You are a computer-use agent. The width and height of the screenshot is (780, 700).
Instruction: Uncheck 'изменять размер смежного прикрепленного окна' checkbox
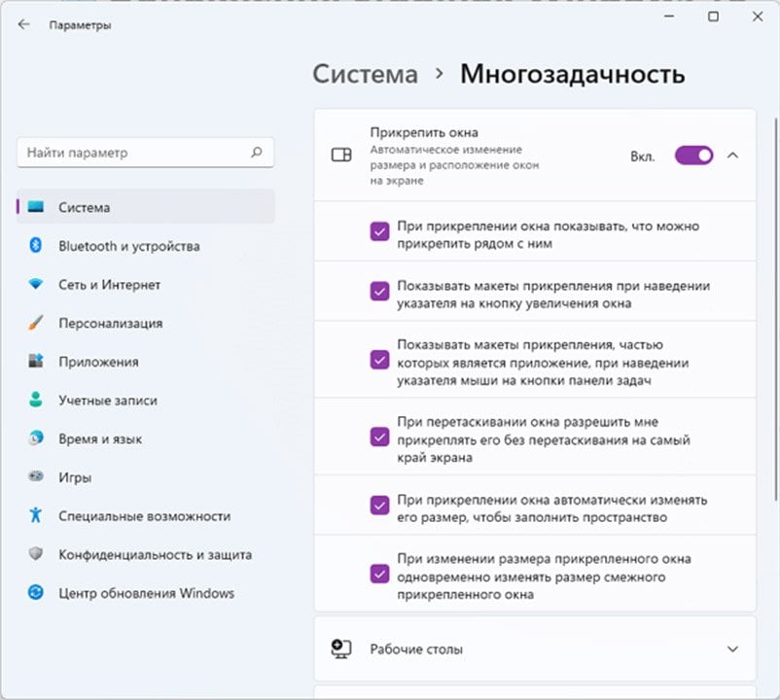coord(379,574)
